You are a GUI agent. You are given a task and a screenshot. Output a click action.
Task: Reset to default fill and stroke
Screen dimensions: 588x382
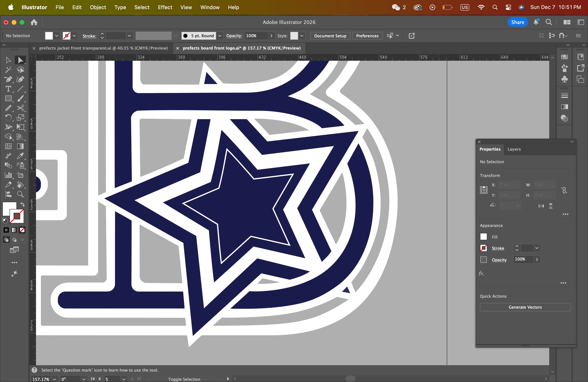[5, 220]
